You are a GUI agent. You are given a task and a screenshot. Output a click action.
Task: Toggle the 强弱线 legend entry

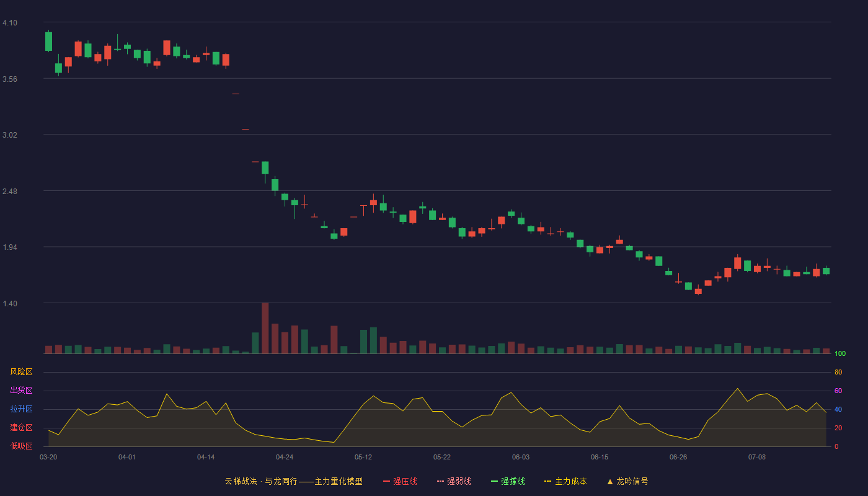coord(454,481)
